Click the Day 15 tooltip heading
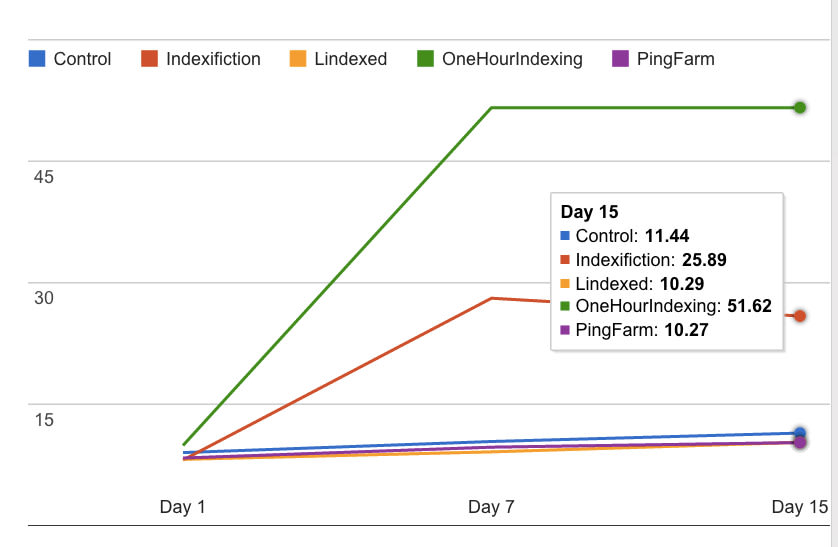838x547 pixels. pos(589,212)
